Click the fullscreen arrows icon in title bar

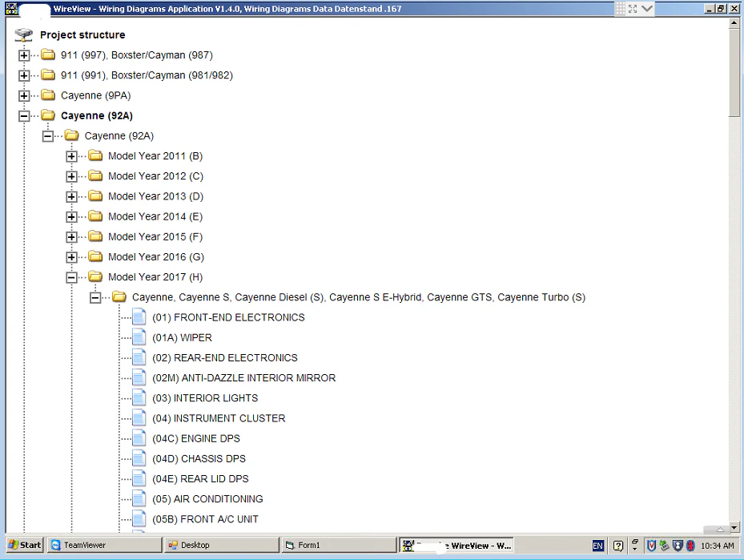[633, 9]
